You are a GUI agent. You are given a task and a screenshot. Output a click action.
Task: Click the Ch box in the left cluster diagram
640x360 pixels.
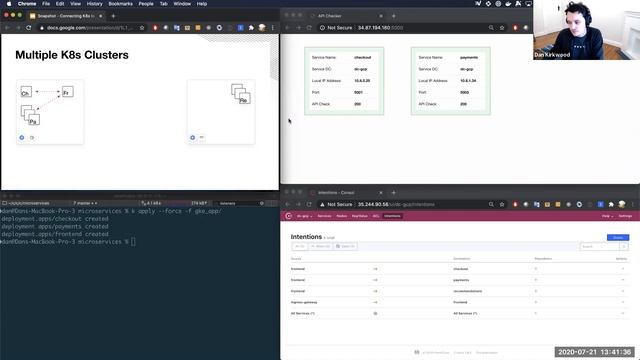click(26, 91)
